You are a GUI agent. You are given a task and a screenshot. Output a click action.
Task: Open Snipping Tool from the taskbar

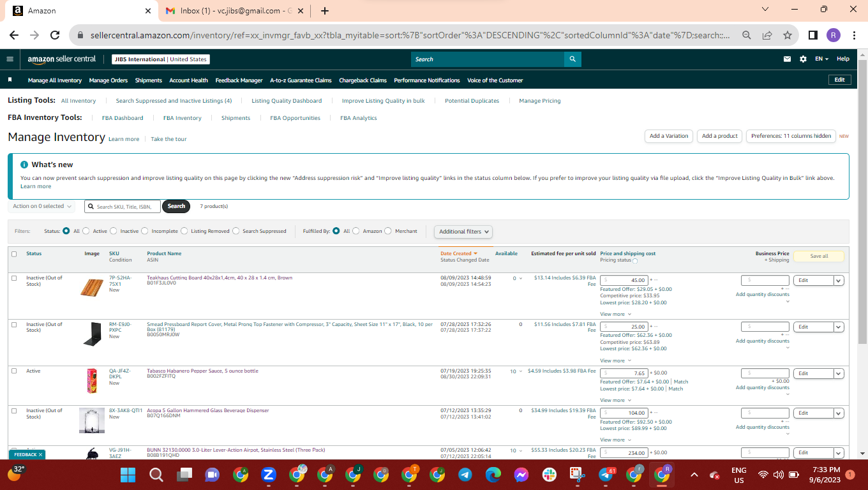578,475
